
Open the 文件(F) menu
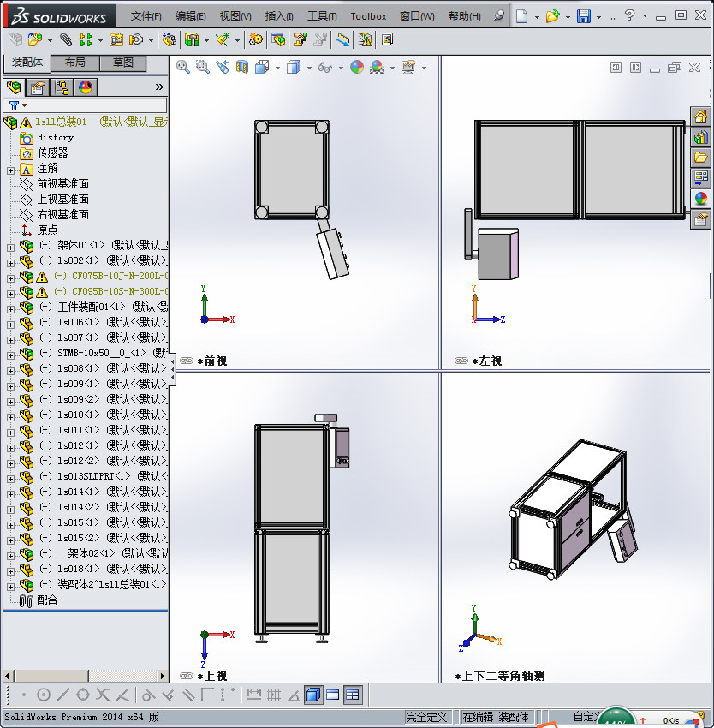click(146, 16)
